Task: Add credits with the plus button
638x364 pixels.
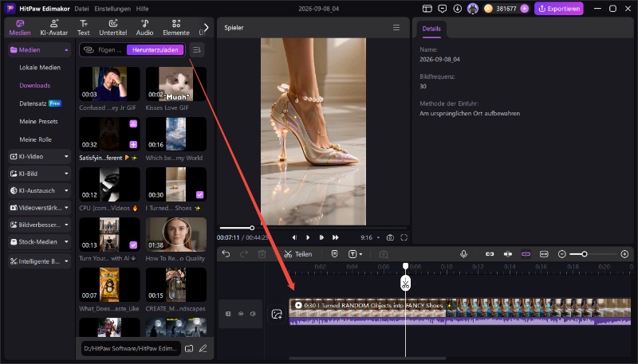Action: 525,9
